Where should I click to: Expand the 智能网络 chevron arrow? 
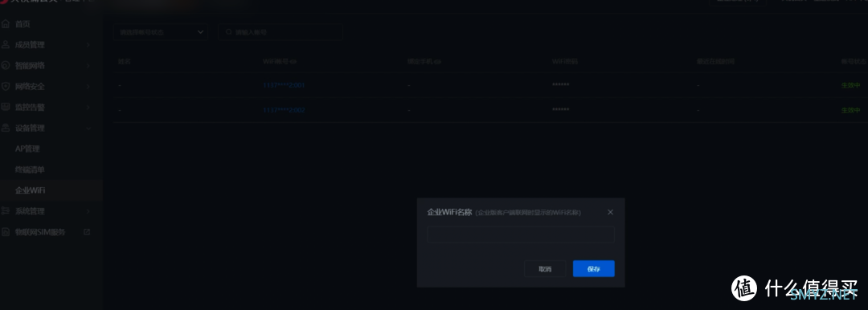pos(88,65)
